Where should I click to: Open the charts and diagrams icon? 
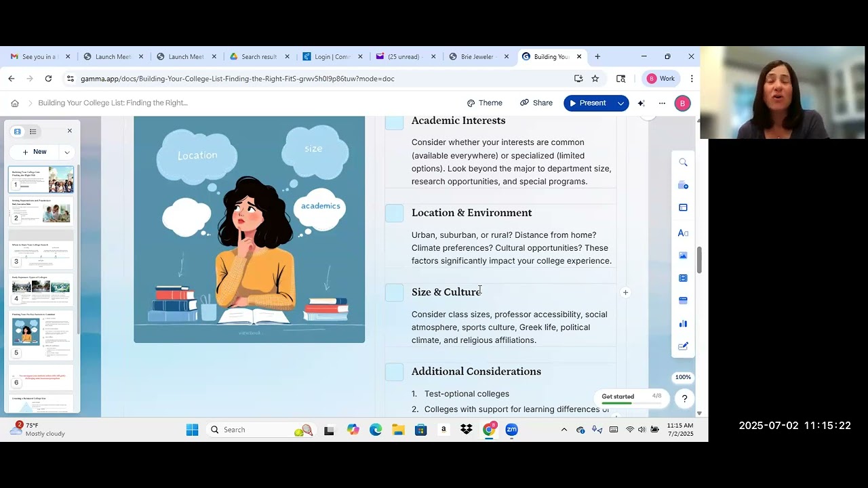683,323
